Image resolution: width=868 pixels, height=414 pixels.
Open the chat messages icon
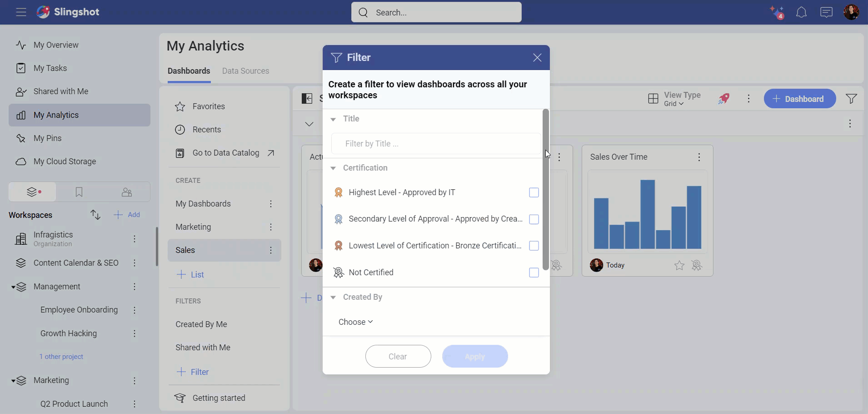click(826, 12)
